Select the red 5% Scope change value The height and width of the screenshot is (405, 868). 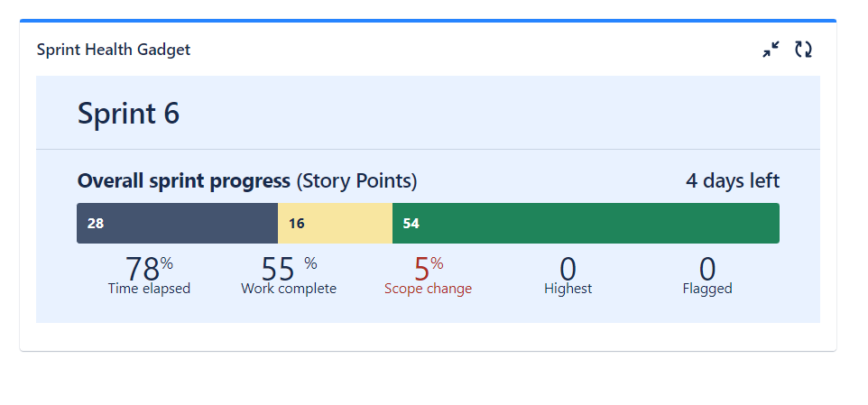coord(428,269)
